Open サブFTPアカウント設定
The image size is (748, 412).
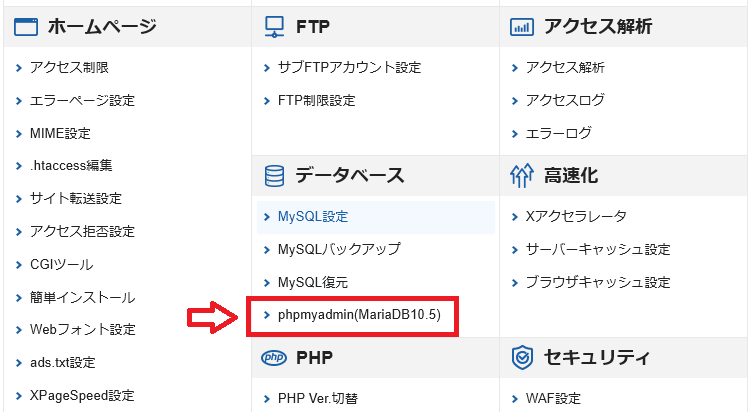coord(350,68)
